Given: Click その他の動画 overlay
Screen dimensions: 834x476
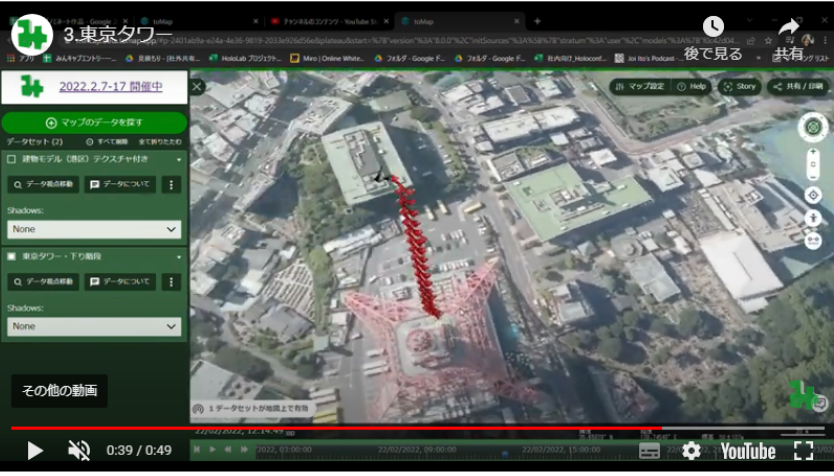Looking at the screenshot, I should pyautogui.click(x=60, y=391).
